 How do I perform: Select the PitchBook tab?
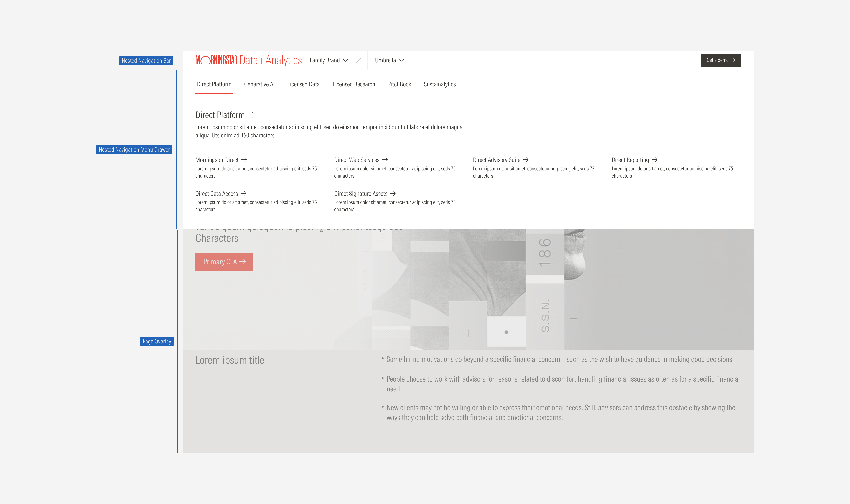[x=399, y=84]
